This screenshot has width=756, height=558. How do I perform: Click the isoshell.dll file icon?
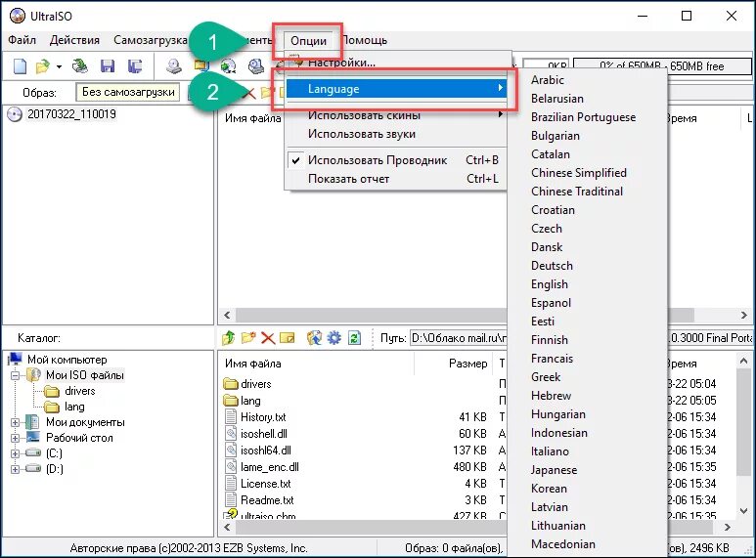(232, 433)
